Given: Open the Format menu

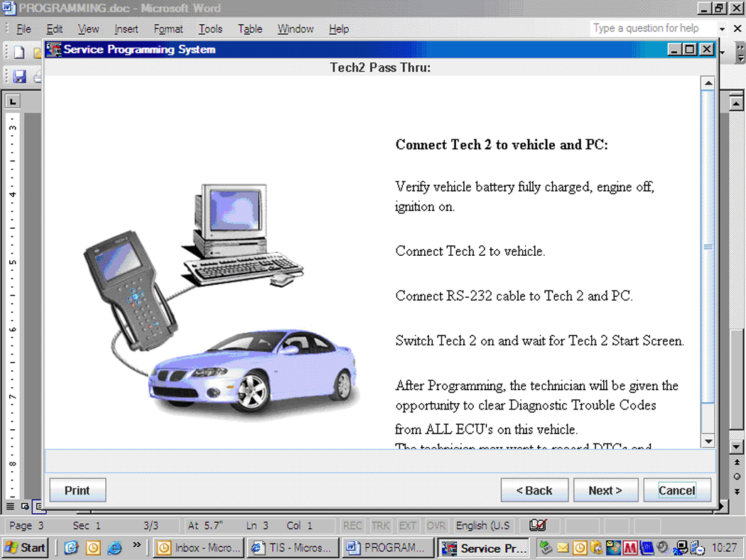Looking at the screenshot, I should [168, 29].
